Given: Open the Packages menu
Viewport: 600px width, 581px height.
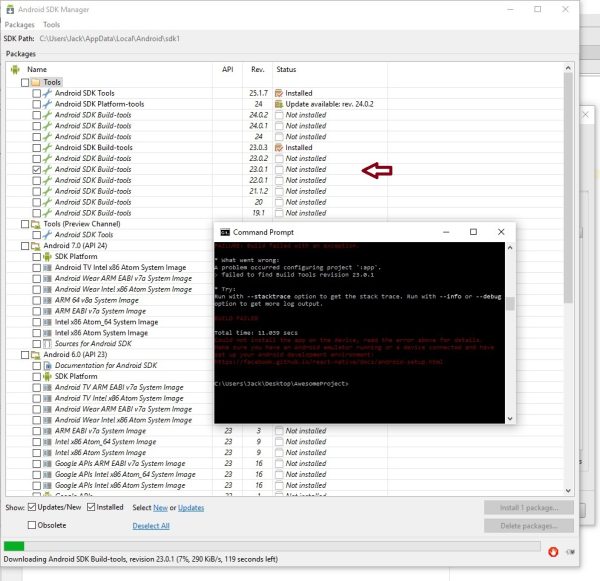Looking at the screenshot, I should 20,24.
